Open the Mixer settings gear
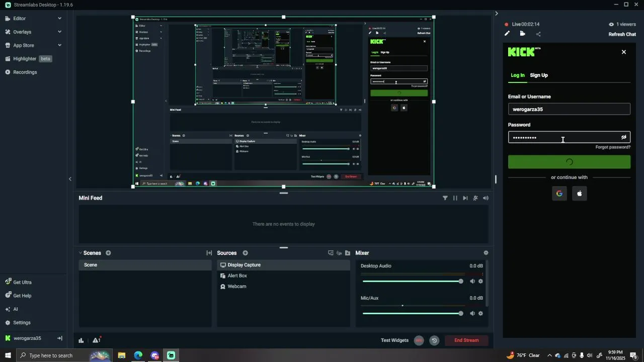The image size is (644, 362). 486,253
